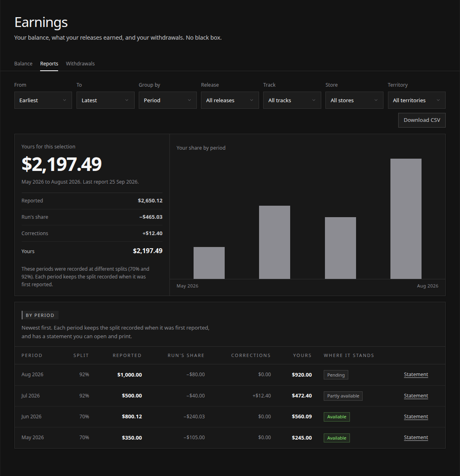Click the Jul 2026 period cell
460x476 pixels.
point(30,396)
